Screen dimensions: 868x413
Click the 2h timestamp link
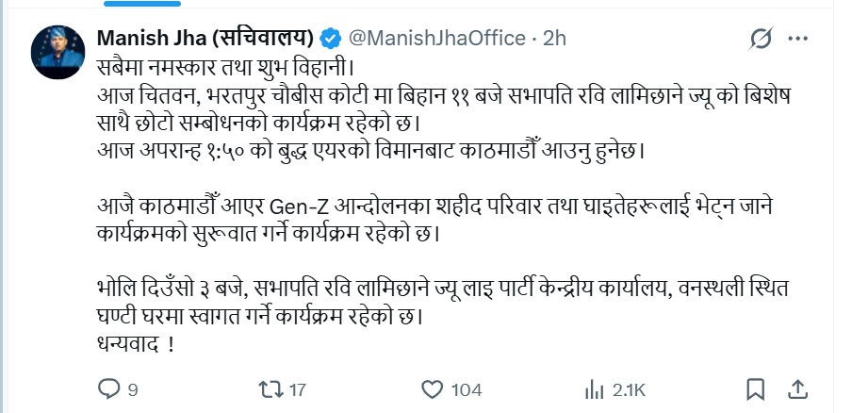point(555,39)
